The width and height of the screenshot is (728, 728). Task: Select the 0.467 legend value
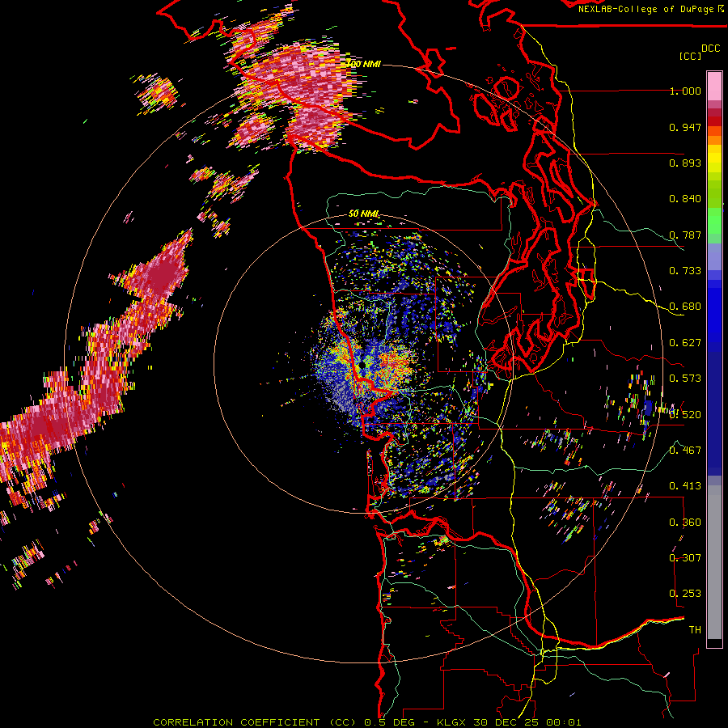tap(685, 451)
